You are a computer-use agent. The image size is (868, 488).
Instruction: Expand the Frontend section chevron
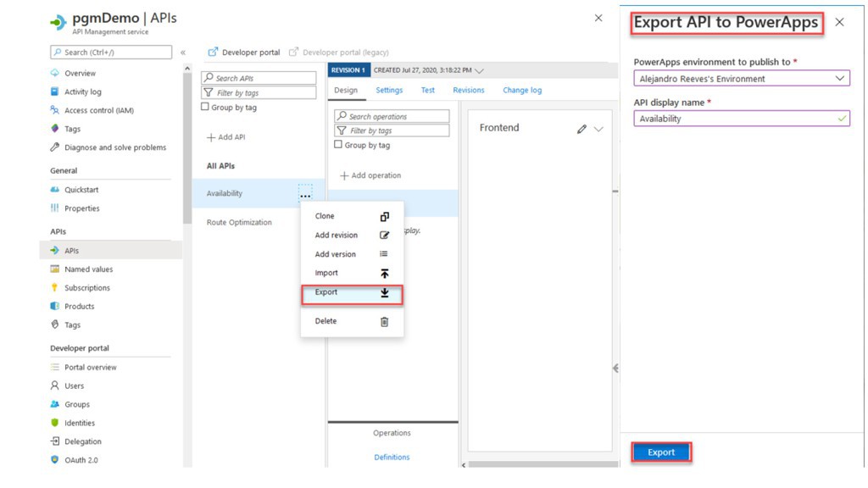(x=598, y=129)
